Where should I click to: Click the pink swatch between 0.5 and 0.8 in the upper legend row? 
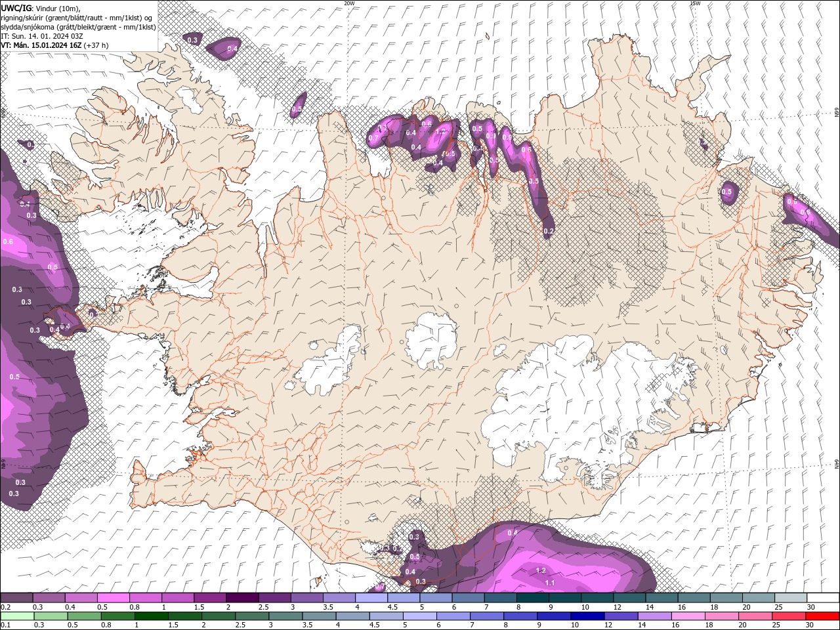click(113, 598)
